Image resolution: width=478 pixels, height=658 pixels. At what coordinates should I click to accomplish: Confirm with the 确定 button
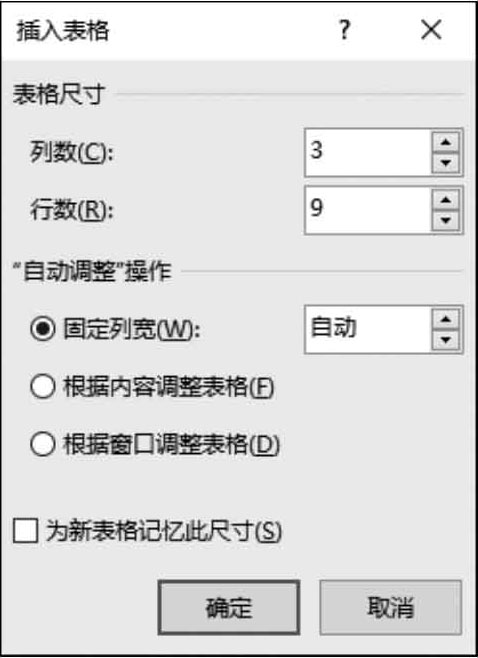click(229, 607)
